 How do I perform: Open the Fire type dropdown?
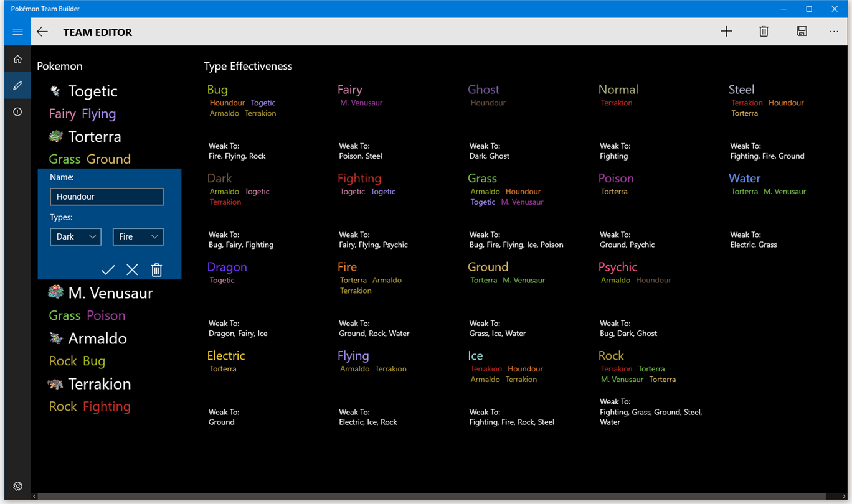(138, 236)
